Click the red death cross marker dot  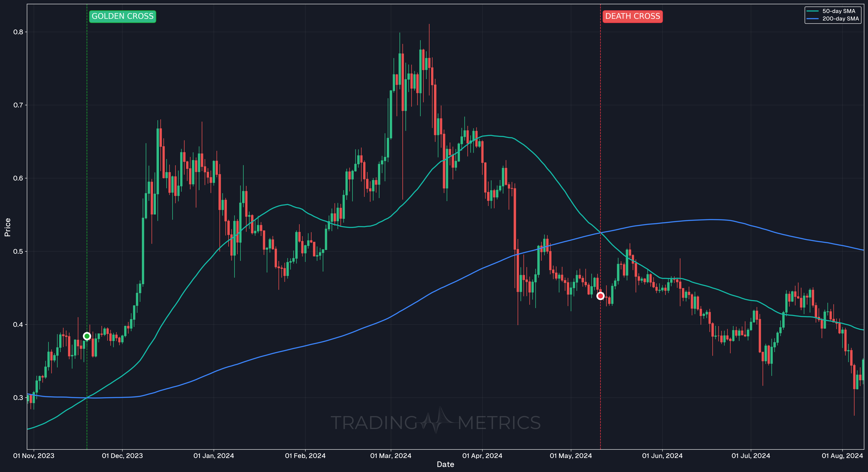(x=600, y=296)
